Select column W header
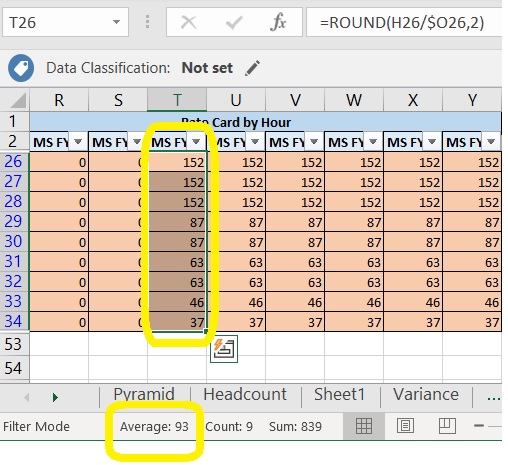 coord(354,100)
